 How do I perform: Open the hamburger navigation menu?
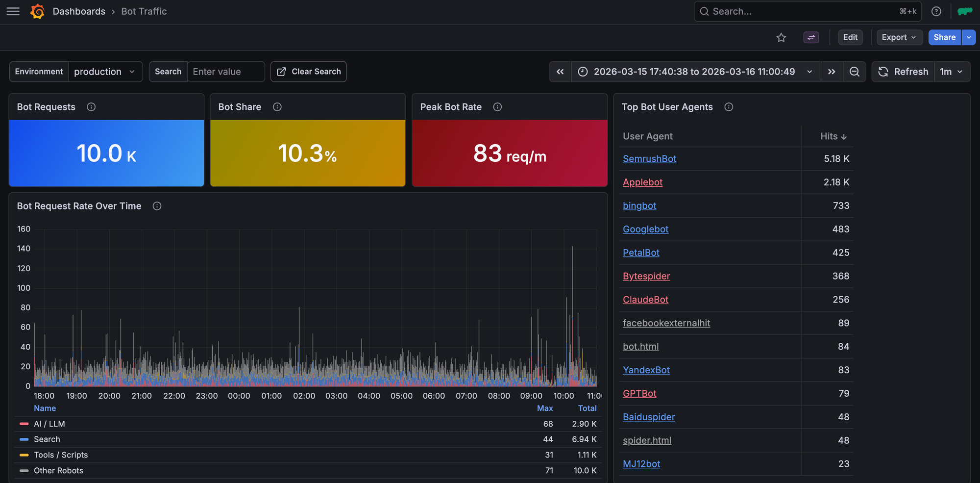pyautogui.click(x=13, y=11)
